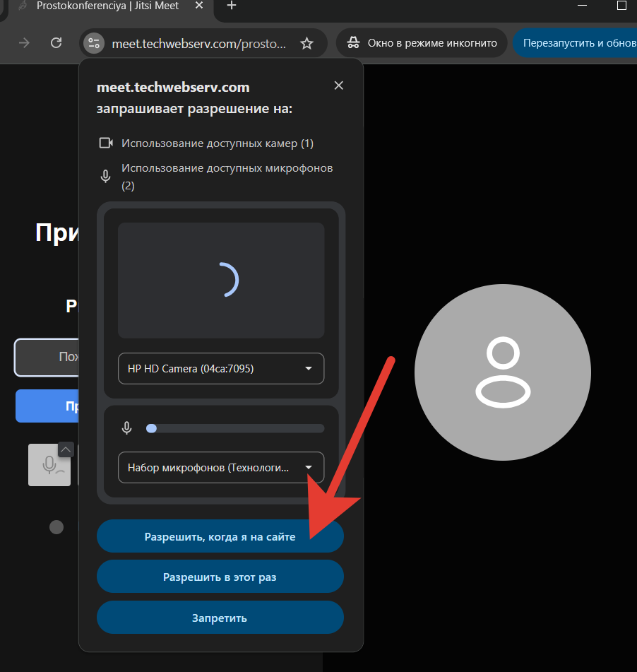The width and height of the screenshot is (637, 672).
Task: Toggle the muted microphone button in Jitsi
Action: 49,465
